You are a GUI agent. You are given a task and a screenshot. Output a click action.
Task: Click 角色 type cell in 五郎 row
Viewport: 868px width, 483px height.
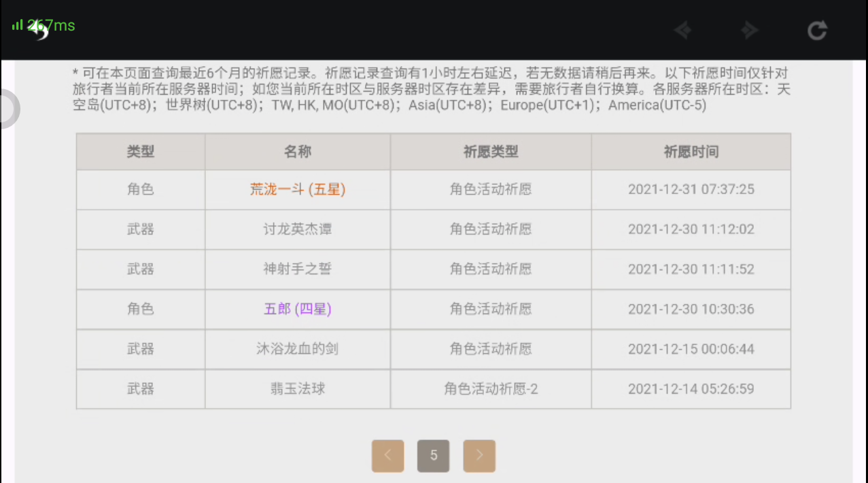click(141, 310)
